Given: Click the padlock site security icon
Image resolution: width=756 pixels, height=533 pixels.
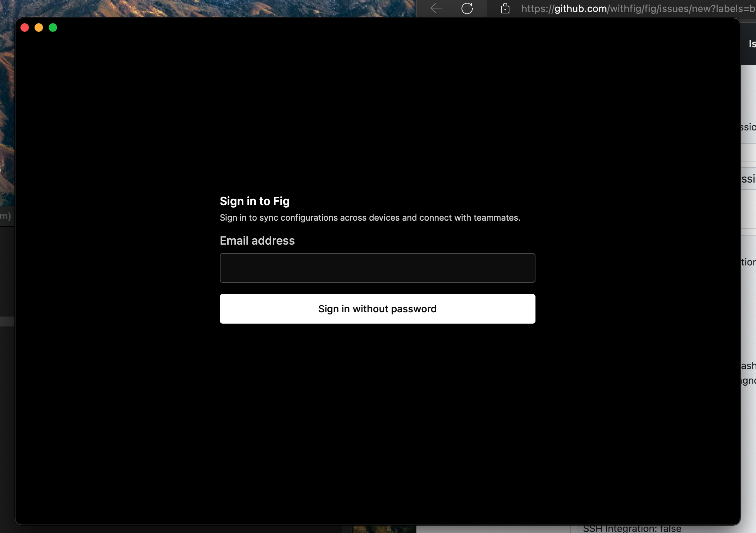Looking at the screenshot, I should point(505,9).
